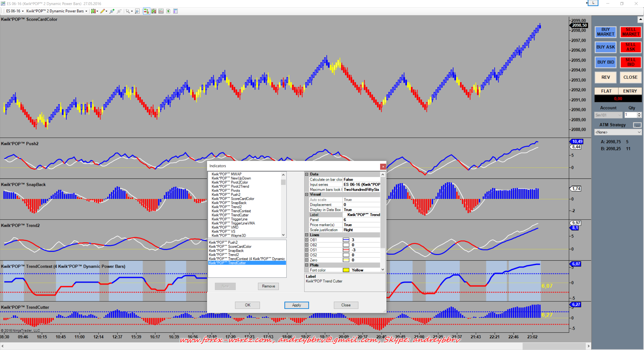Expand the OB1 line properties
Image resolution: width=644 pixels, height=350 pixels.
307,240
